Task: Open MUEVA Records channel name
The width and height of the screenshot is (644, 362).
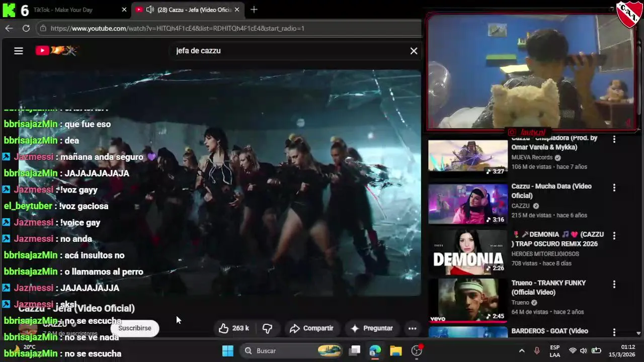Action: [532, 157]
